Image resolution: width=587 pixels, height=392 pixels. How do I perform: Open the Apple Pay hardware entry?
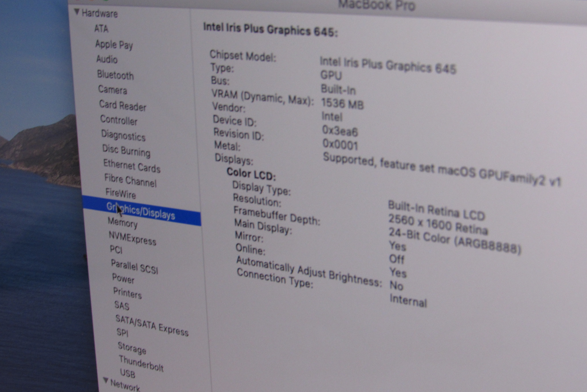(114, 45)
